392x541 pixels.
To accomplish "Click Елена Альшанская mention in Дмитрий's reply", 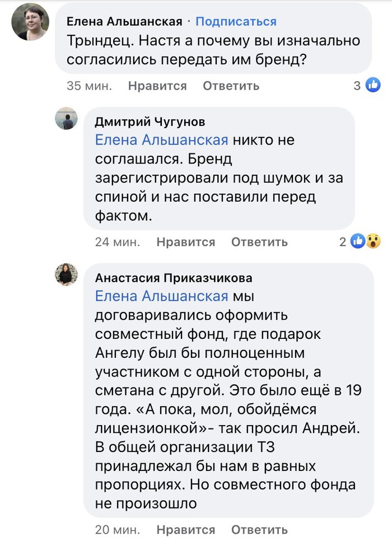I will 162,140.
